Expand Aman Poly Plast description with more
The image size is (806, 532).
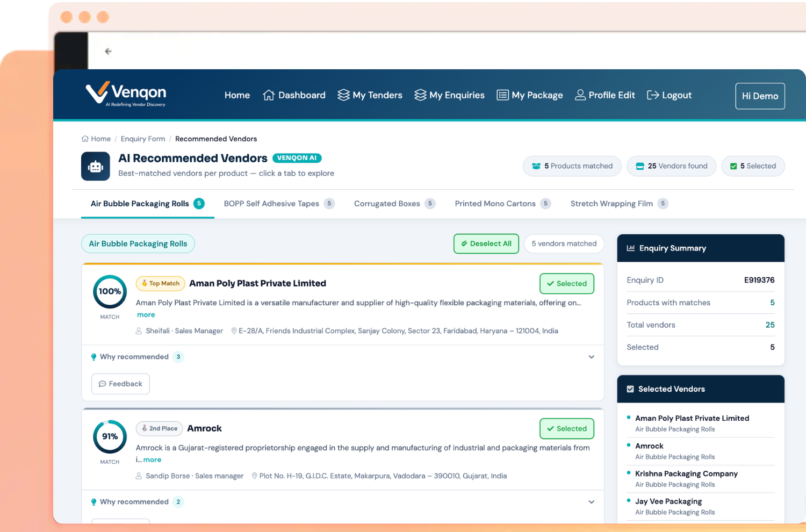[146, 315]
